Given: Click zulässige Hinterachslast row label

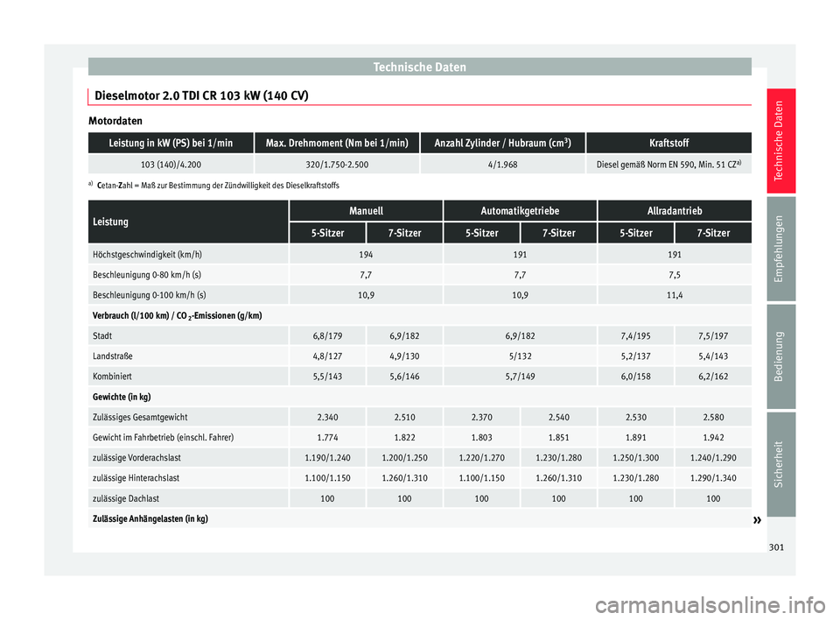Looking at the screenshot, I should click(x=136, y=479).
